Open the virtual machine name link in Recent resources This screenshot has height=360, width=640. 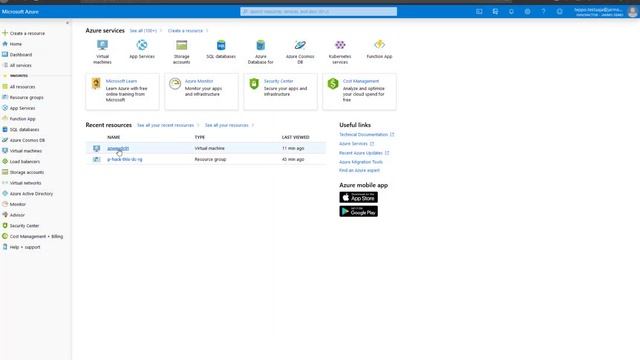pos(118,148)
